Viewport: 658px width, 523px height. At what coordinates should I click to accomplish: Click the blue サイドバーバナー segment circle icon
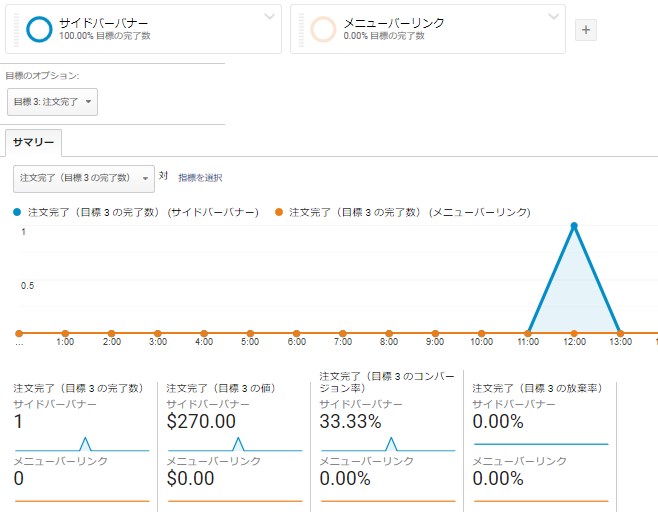39,29
